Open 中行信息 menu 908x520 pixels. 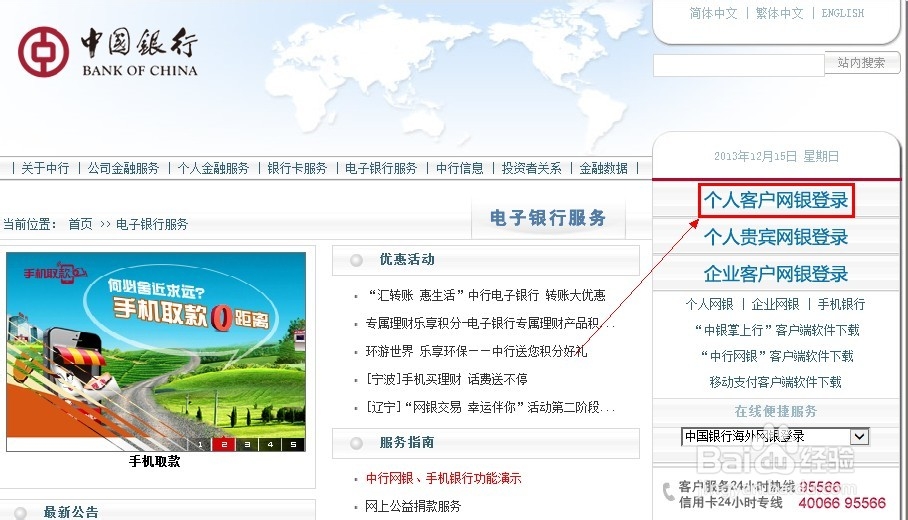pos(460,169)
